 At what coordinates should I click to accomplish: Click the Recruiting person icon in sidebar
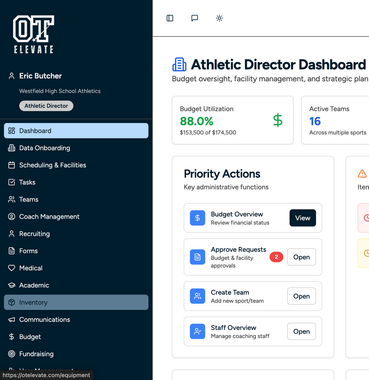click(12, 234)
